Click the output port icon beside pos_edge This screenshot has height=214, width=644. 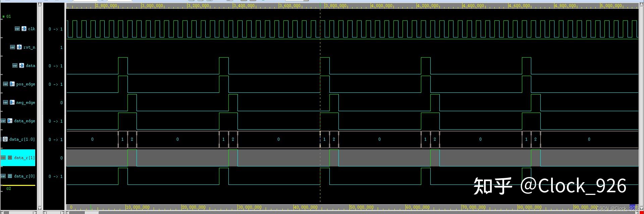(12, 84)
